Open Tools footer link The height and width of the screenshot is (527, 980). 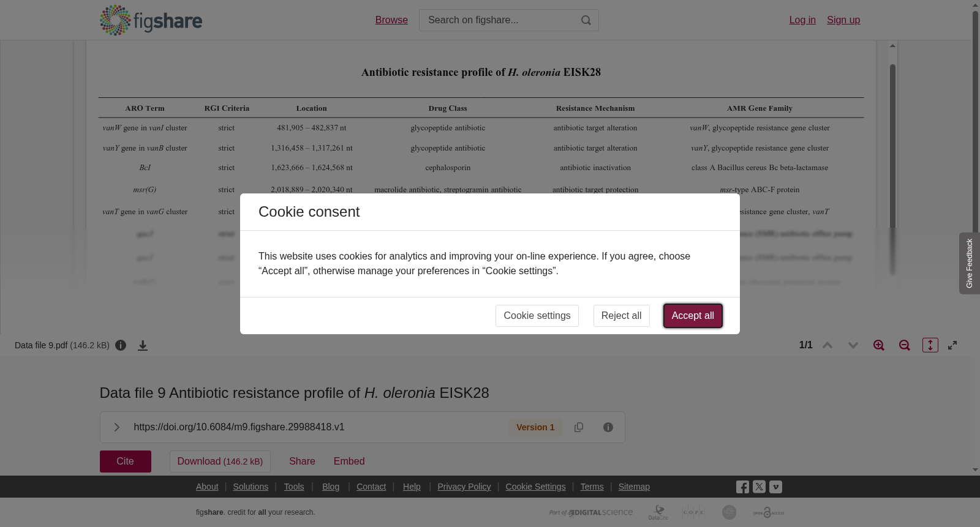click(x=294, y=487)
